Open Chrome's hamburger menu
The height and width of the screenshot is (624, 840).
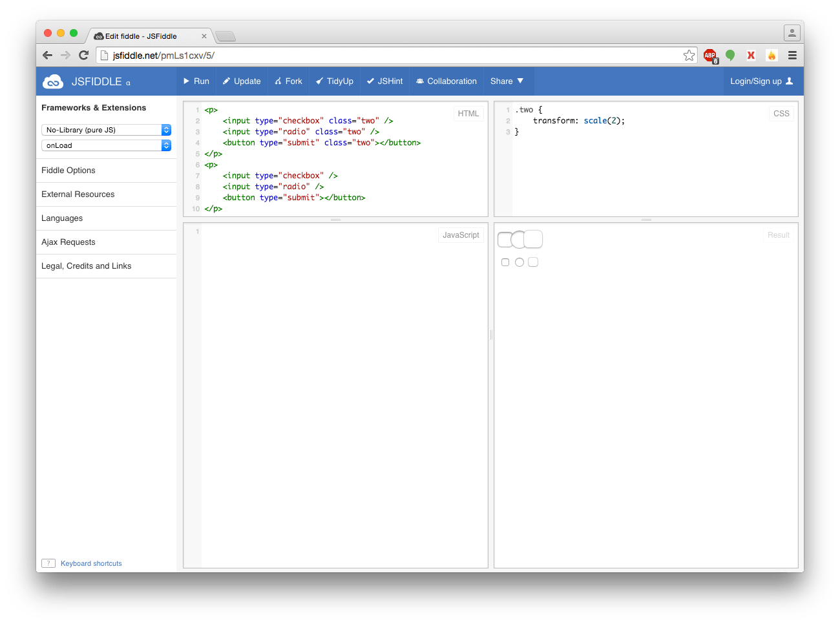pyautogui.click(x=792, y=56)
